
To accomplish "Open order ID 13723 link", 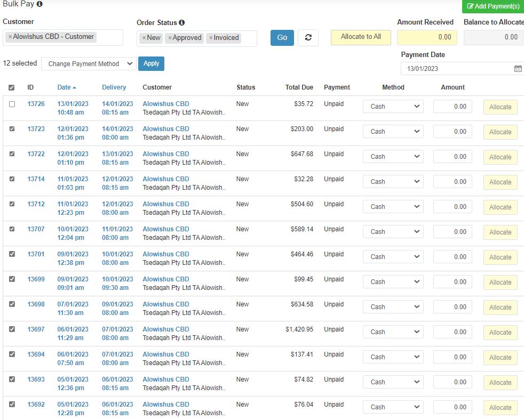I will 36,129.
